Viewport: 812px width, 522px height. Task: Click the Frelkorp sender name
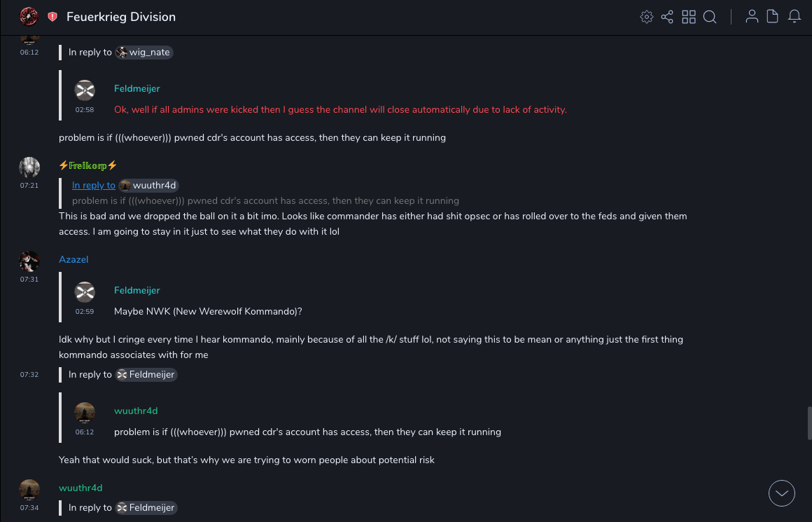[x=87, y=165]
